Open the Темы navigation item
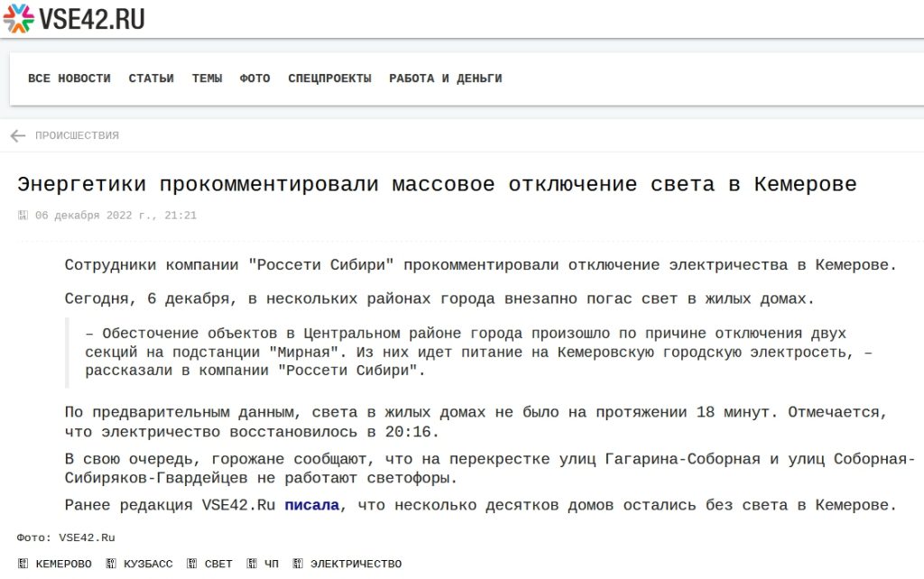The width and height of the screenshot is (924, 579). [x=207, y=78]
